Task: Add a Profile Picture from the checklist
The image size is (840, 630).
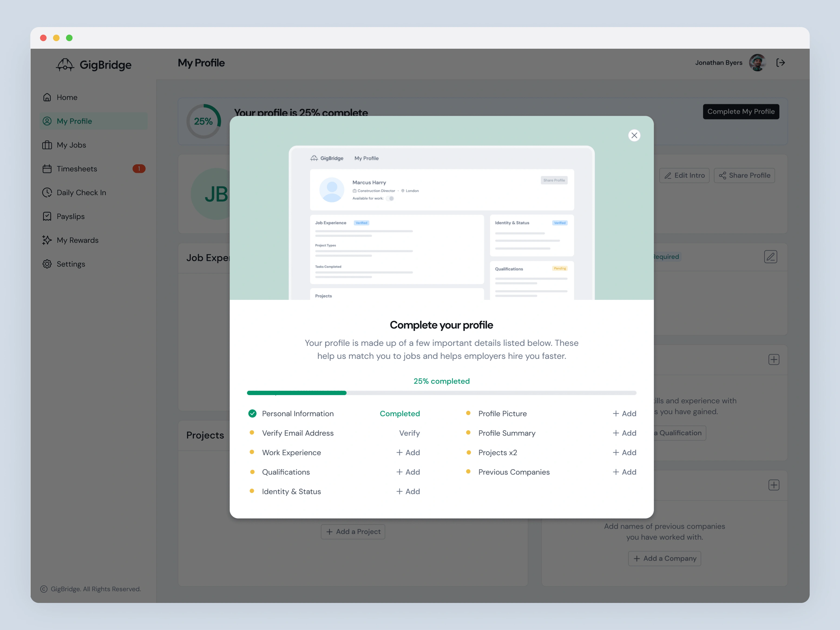Action: pos(624,414)
